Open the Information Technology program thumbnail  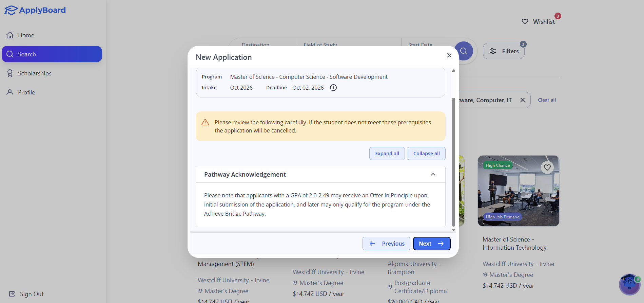(x=519, y=191)
